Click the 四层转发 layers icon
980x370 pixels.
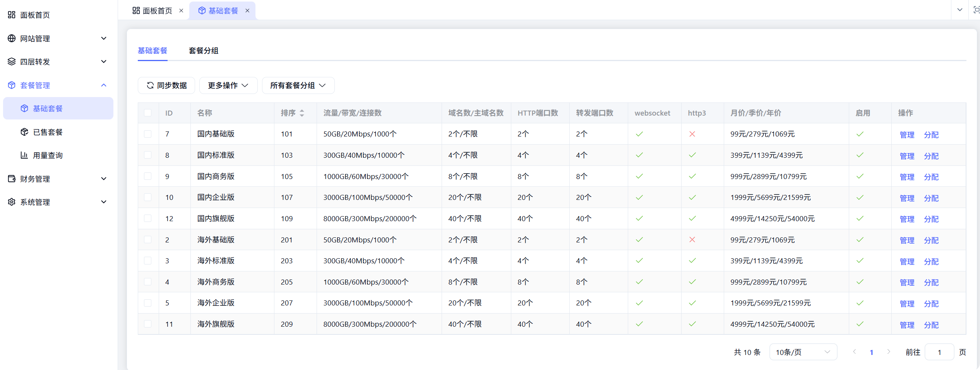coord(12,61)
